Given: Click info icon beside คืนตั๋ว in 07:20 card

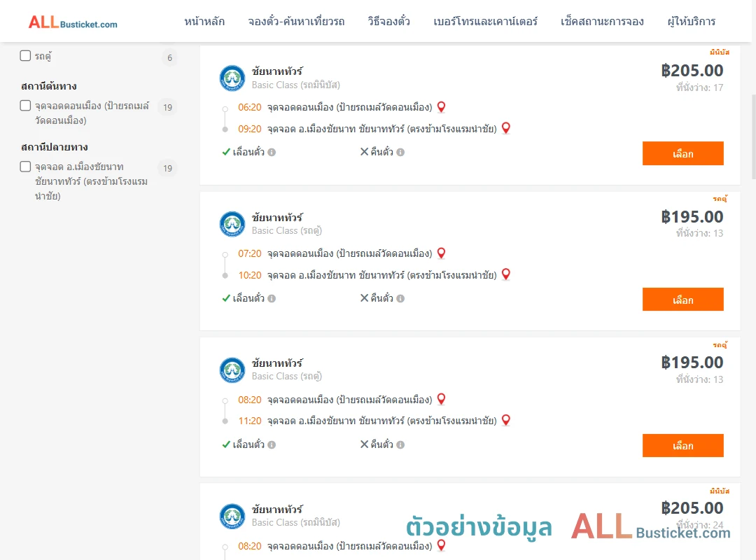Looking at the screenshot, I should click(400, 299).
